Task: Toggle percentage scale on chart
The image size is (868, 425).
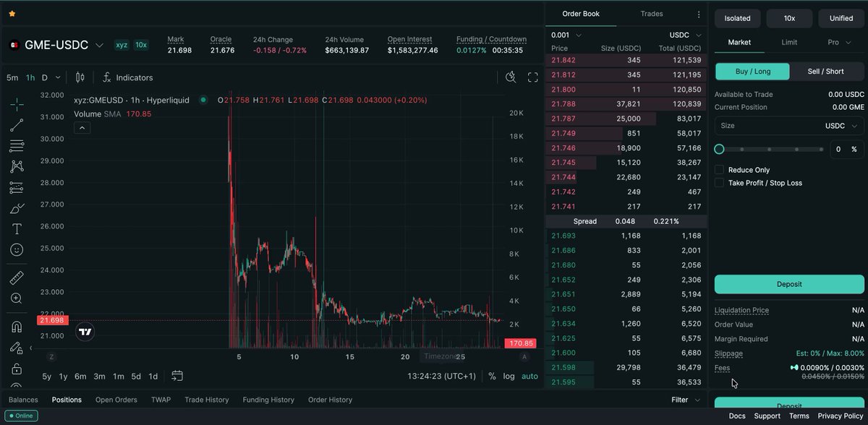Action: pyautogui.click(x=493, y=376)
